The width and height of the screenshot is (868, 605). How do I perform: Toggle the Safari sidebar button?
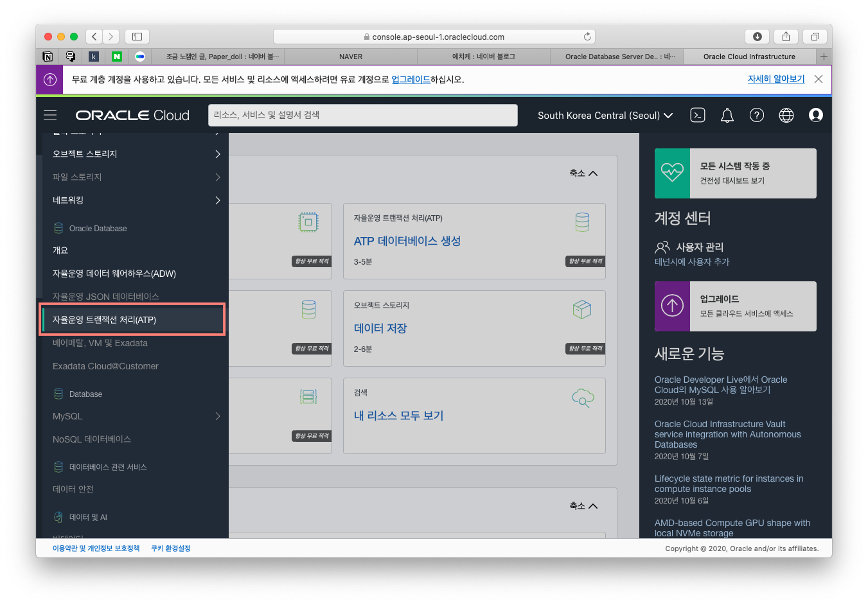pyautogui.click(x=137, y=37)
